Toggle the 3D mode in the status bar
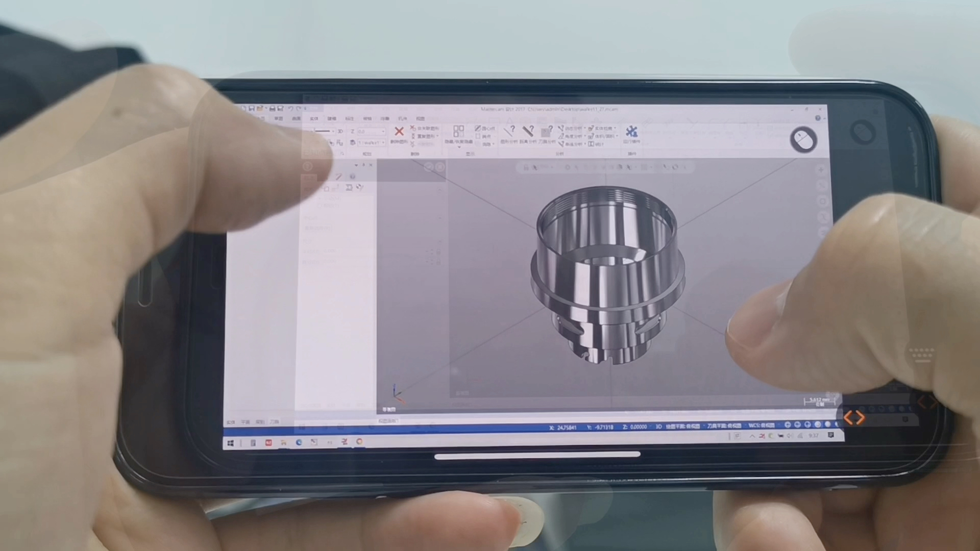The width and height of the screenshot is (980, 551). click(658, 427)
